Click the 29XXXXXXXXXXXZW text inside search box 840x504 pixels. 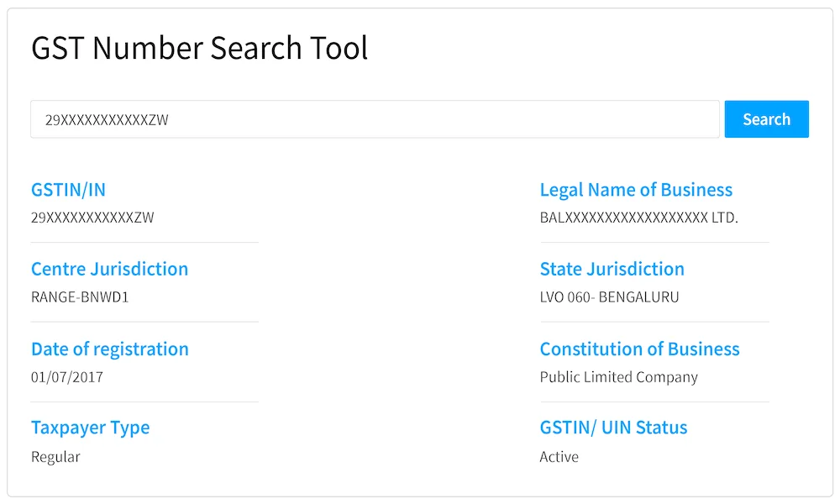click(107, 120)
